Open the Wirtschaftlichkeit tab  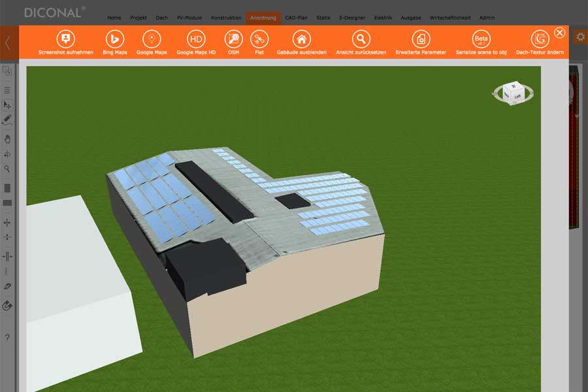click(450, 18)
